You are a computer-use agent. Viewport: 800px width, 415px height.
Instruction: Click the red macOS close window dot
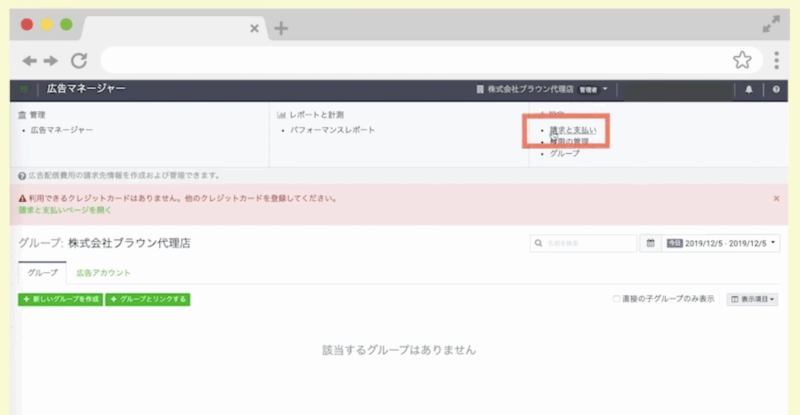click(27, 25)
